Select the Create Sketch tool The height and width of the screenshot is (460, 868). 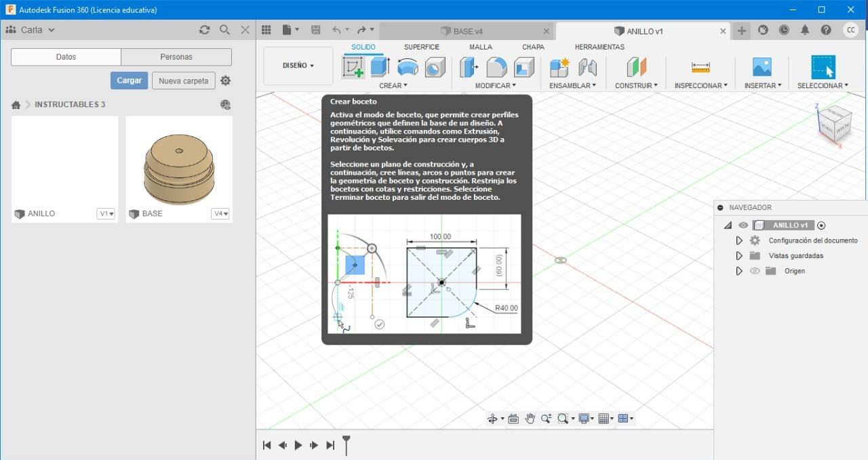pyautogui.click(x=353, y=67)
